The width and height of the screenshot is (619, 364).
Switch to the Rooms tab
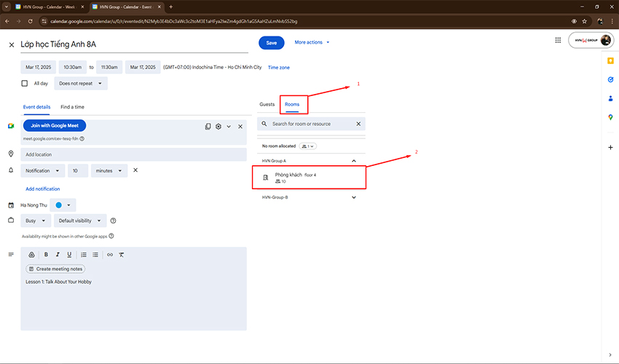click(292, 104)
